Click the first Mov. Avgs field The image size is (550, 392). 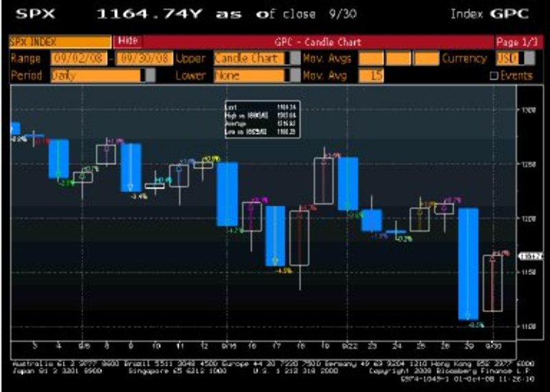371,58
